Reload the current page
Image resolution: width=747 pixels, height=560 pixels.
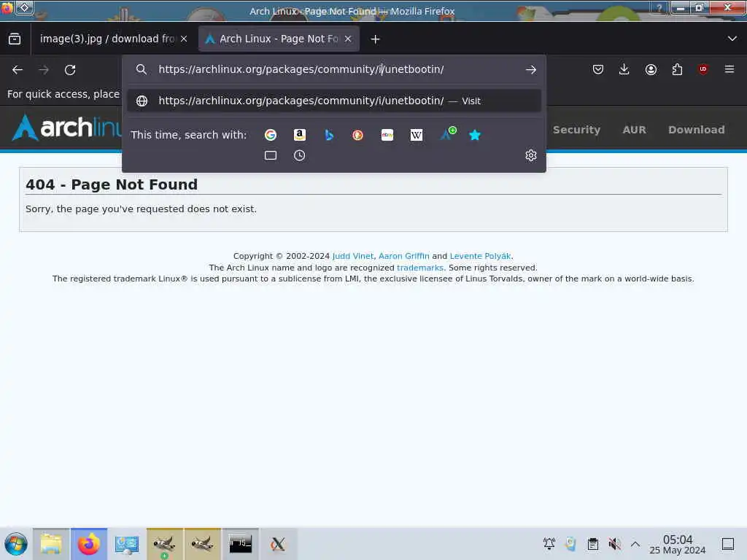click(70, 70)
